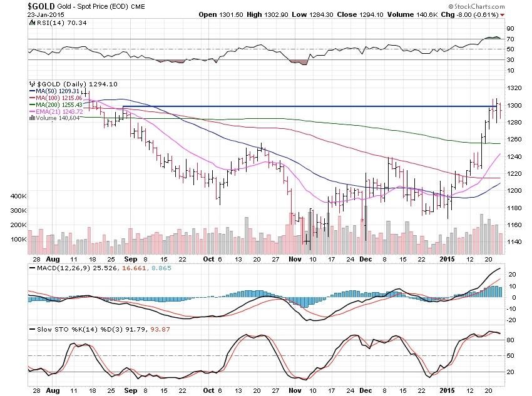Click the Volume histogram legend icon
Viewport: 532px width, 396px height.
click(32, 116)
